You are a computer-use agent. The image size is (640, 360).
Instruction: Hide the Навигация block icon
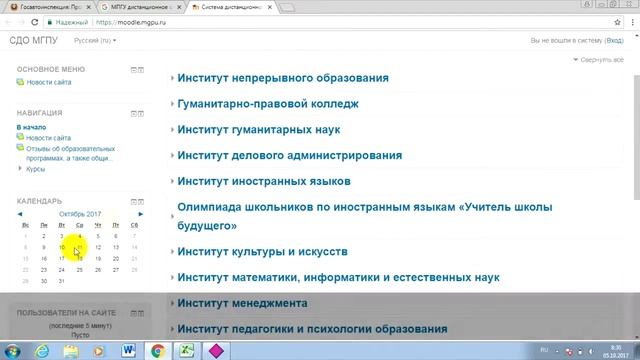(133, 113)
